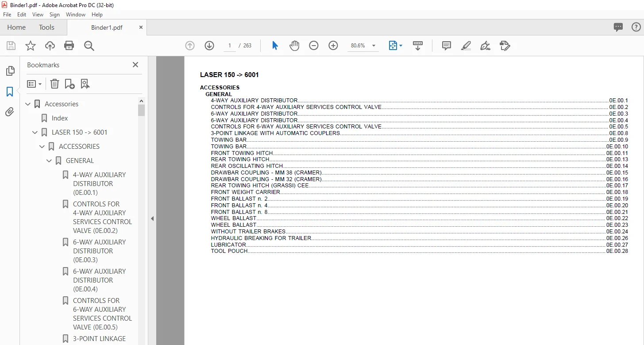Select the Binder1.pdf document tab
Screen dimensions: 644x345
107,27
